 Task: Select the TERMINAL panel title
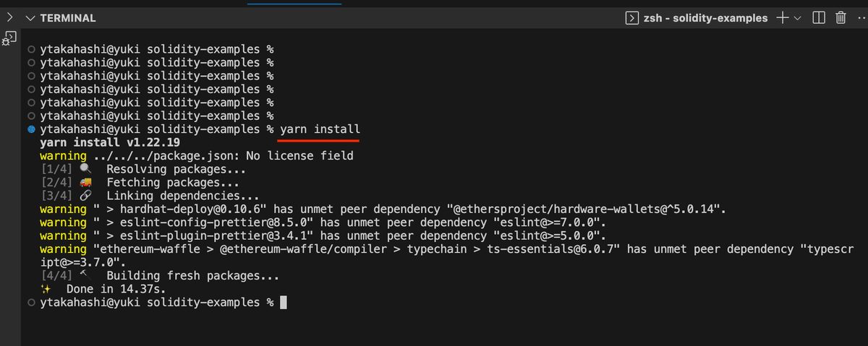(68, 18)
